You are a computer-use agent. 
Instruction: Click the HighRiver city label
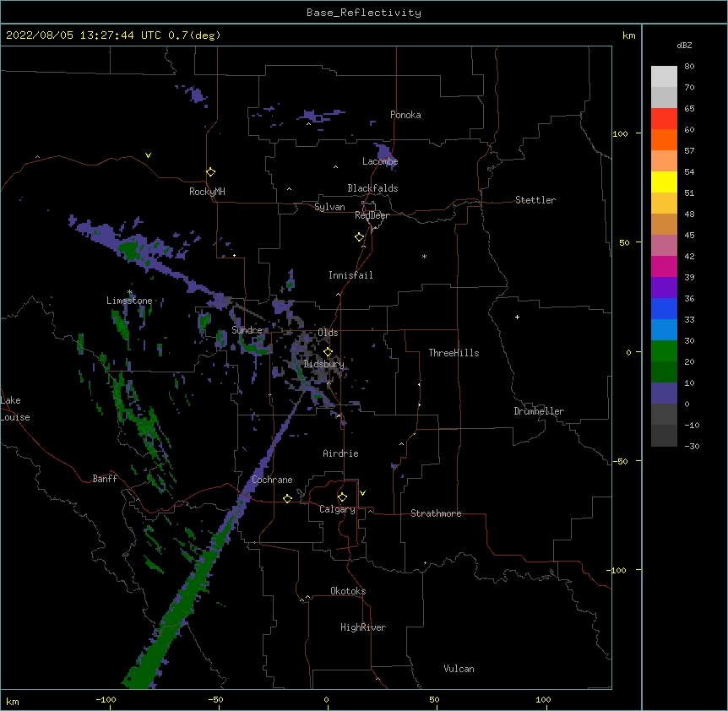click(x=363, y=627)
